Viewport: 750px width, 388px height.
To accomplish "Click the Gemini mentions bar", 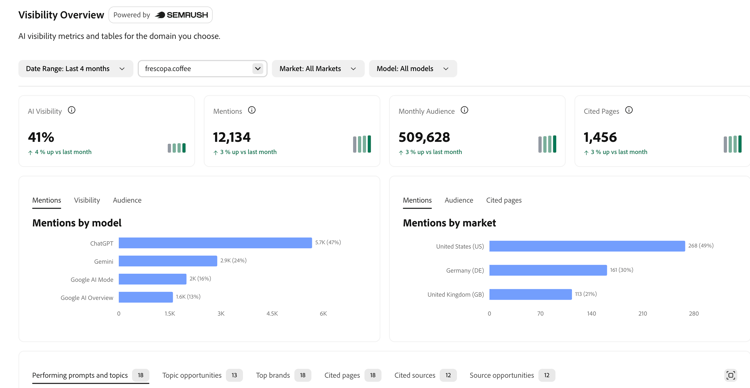I will click(168, 261).
